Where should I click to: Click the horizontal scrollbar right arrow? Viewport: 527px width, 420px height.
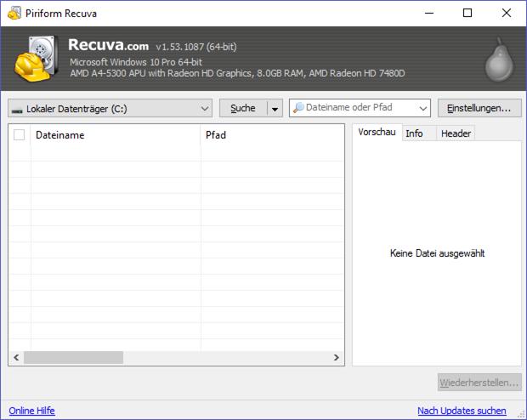[x=336, y=358]
